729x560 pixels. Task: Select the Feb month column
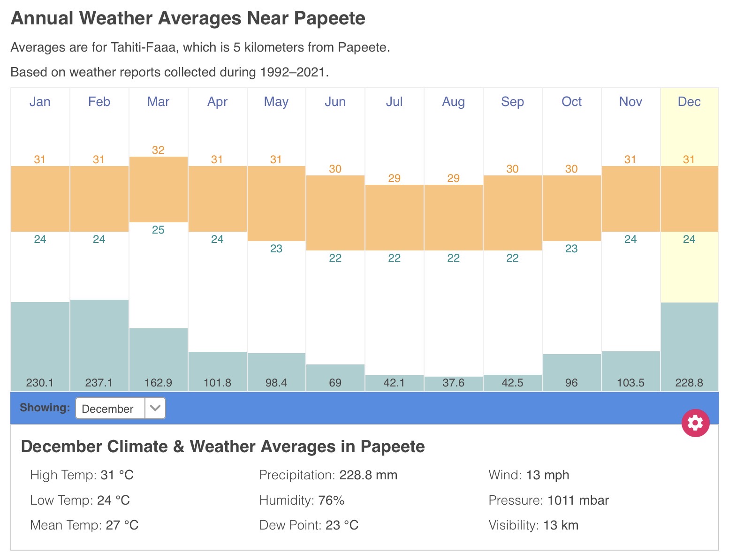pyautogui.click(x=99, y=102)
